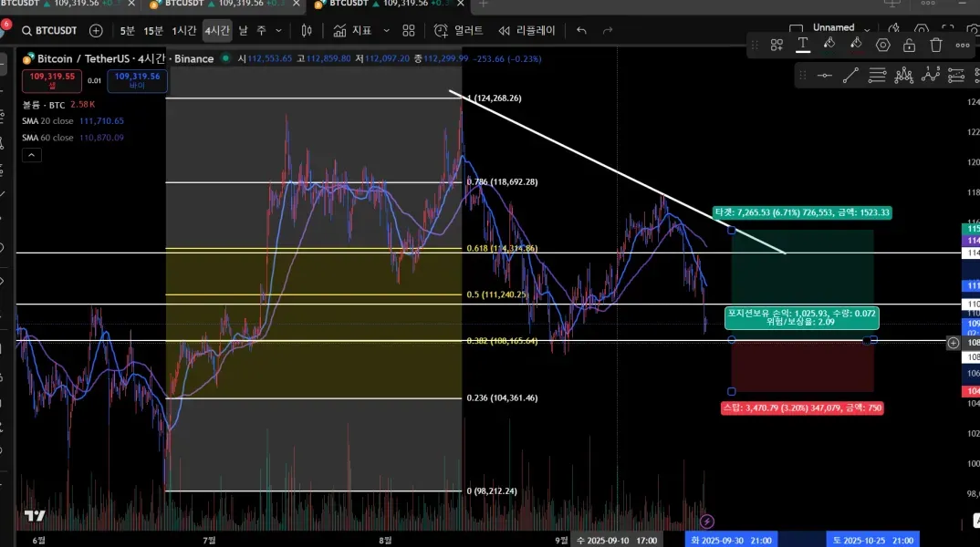Change the red stop background fill color
Image resolution: width=980 pixels, height=547 pixels.
coord(856,45)
